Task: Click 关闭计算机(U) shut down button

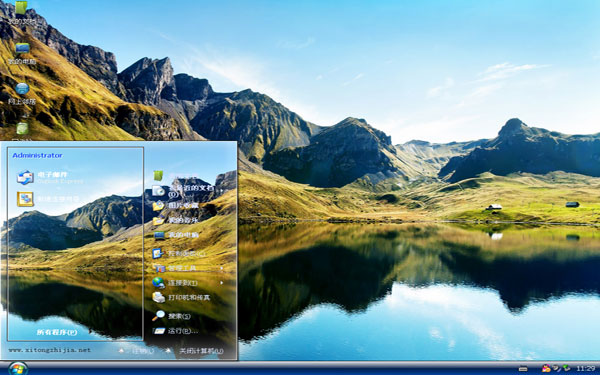Action: coord(201,351)
